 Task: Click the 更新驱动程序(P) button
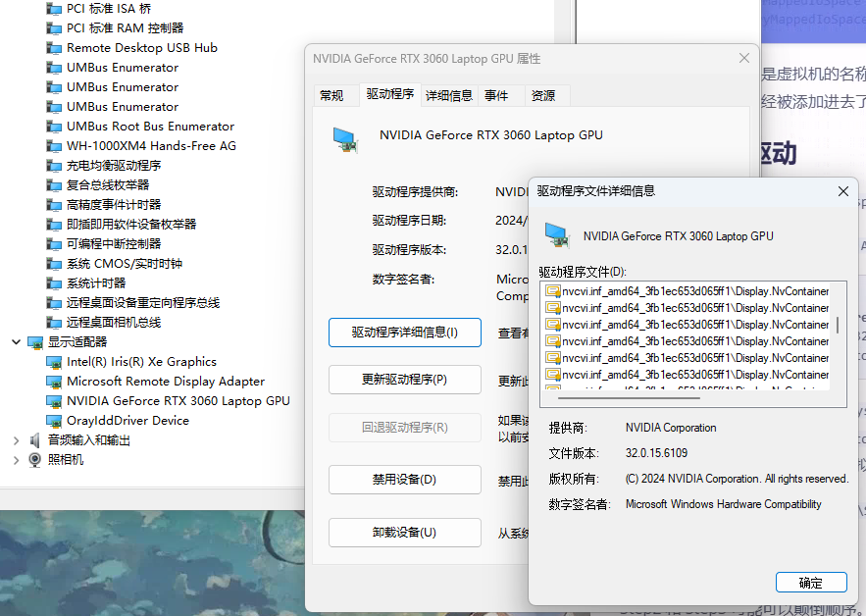405,380
